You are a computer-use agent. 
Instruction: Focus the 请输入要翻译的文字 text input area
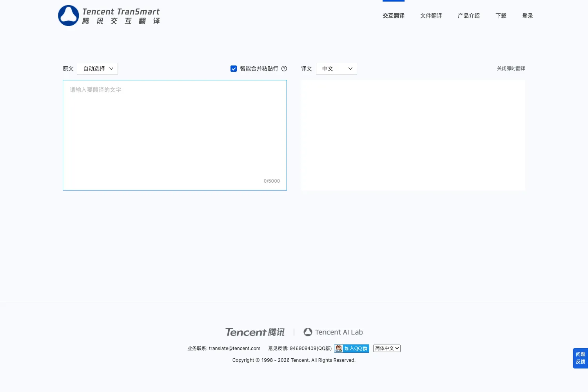[x=175, y=135]
